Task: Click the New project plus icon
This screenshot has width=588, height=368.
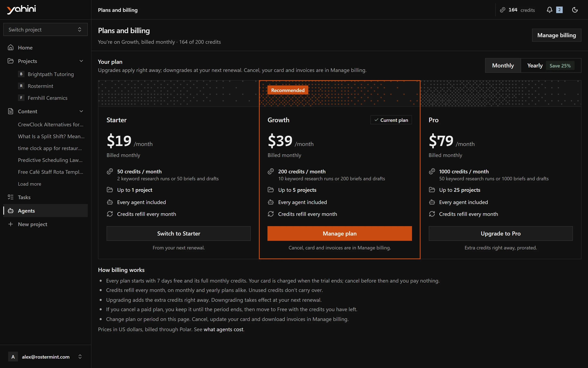Action: tap(10, 224)
